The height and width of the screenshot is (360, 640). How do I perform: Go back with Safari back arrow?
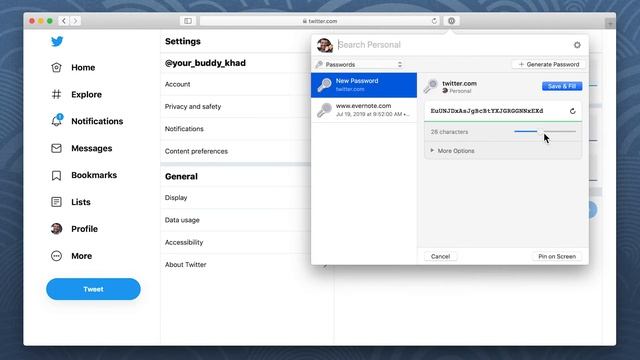point(64,21)
